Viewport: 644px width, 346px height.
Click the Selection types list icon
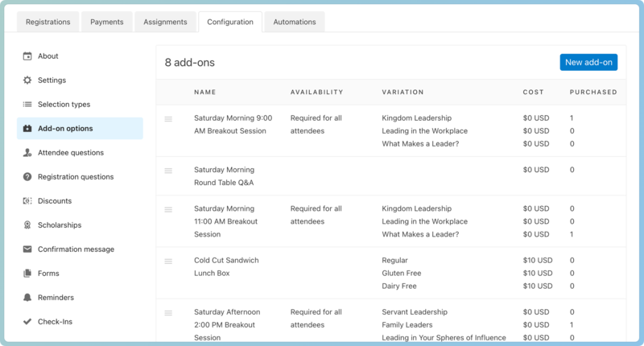(27, 105)
